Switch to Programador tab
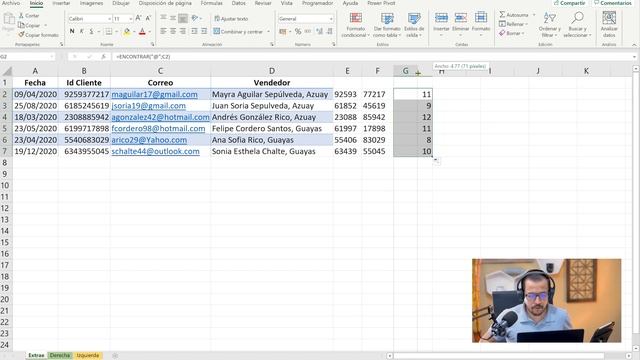 pos(318,3)
